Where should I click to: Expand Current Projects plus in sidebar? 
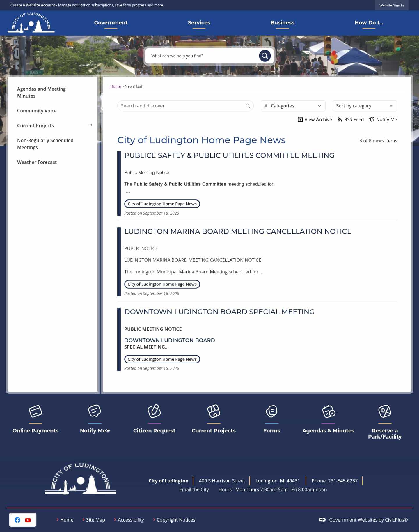92,125
